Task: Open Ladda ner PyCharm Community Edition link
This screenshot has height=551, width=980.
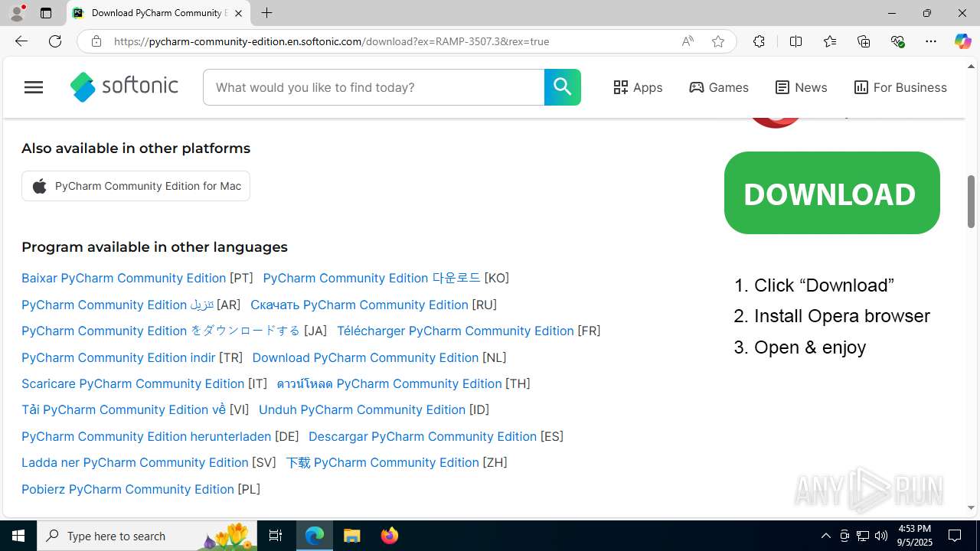Action: [135, 462]
